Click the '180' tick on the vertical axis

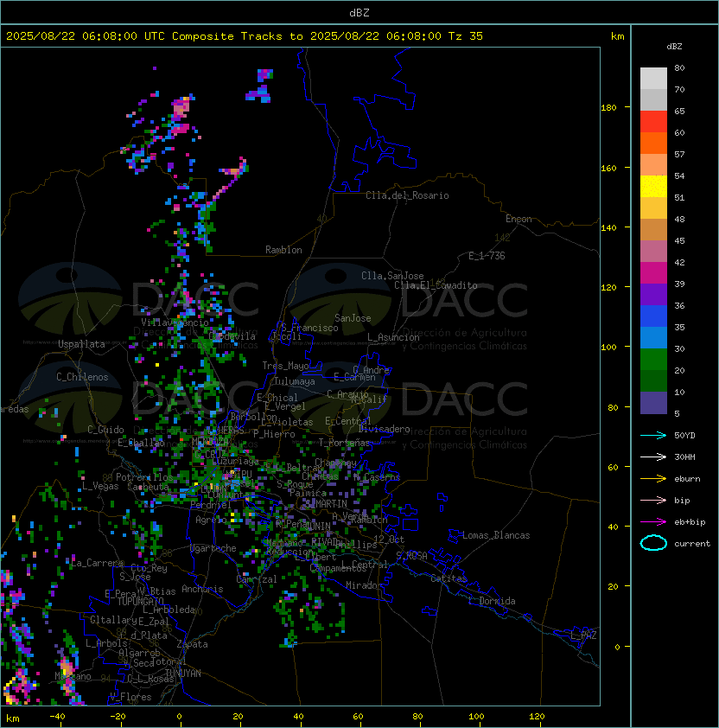pos(608,107)
